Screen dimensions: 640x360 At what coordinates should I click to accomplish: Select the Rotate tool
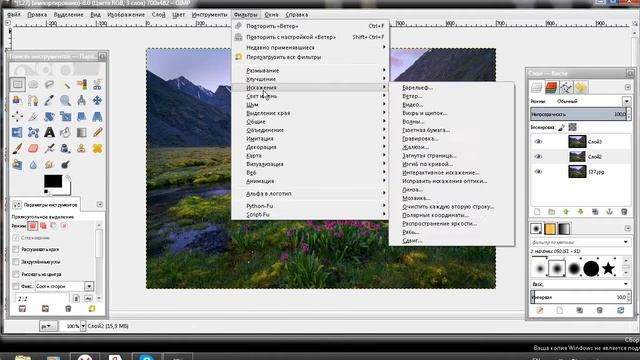pyautogui.click(x=49, y=117)
